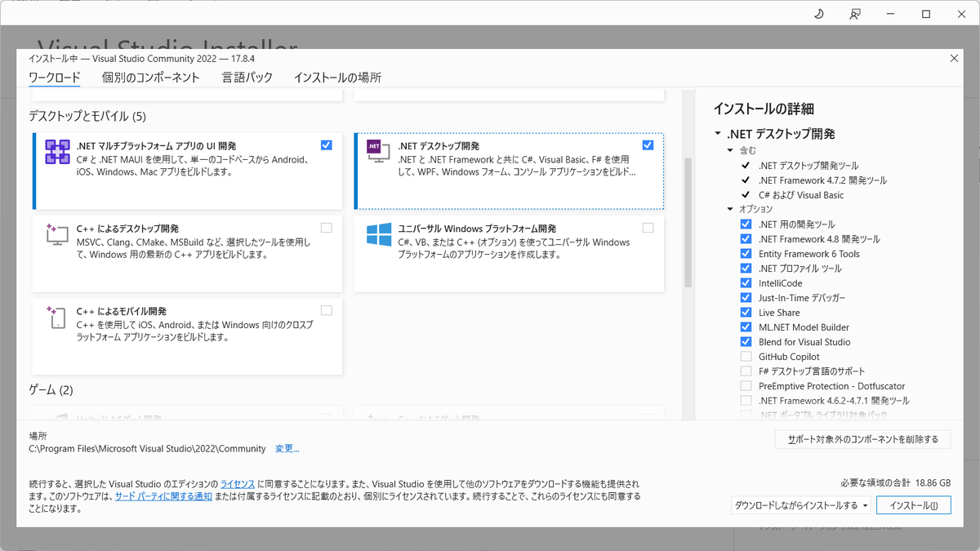Switch to the 言語パック tab
980x551 pixels.
click(247, 78)
